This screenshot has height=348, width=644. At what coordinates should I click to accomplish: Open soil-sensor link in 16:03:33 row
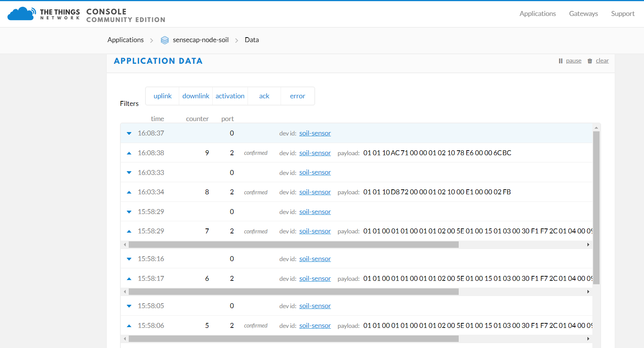pyautogui.click(x=315, y=172)
